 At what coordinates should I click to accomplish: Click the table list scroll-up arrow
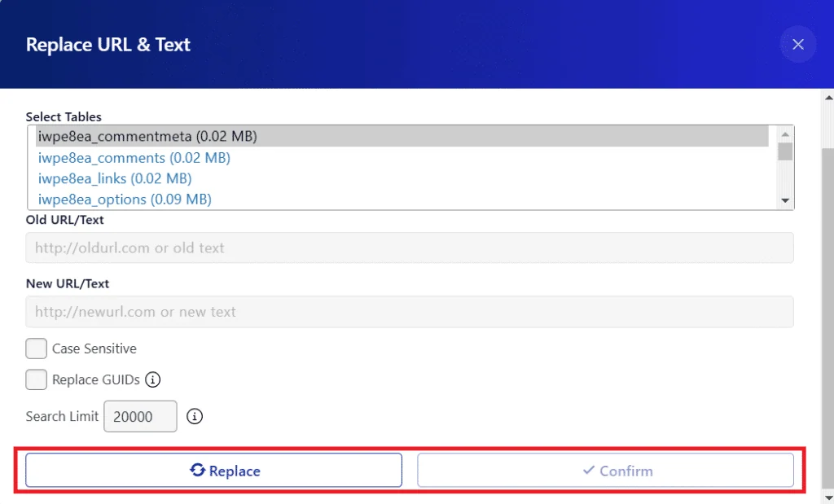click(x=785, y=135)
